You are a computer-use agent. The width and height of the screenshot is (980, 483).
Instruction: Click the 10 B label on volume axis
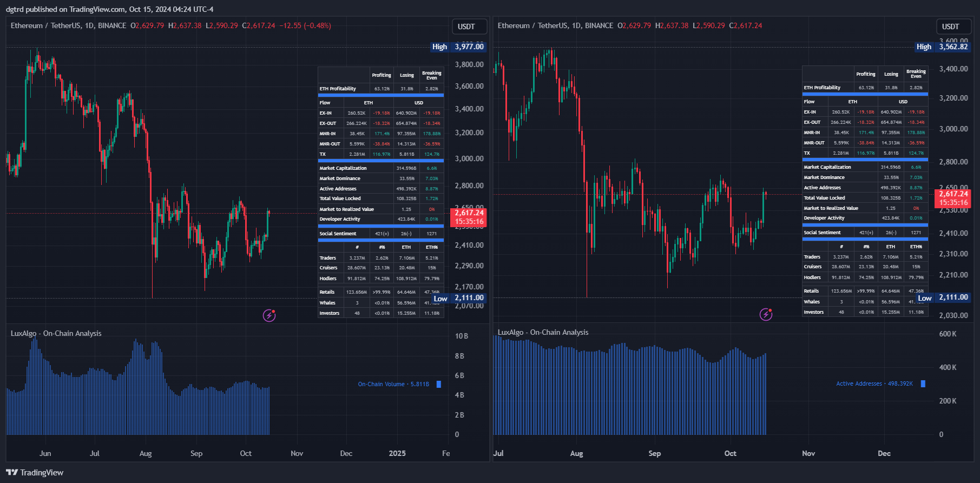click(462, 336)
